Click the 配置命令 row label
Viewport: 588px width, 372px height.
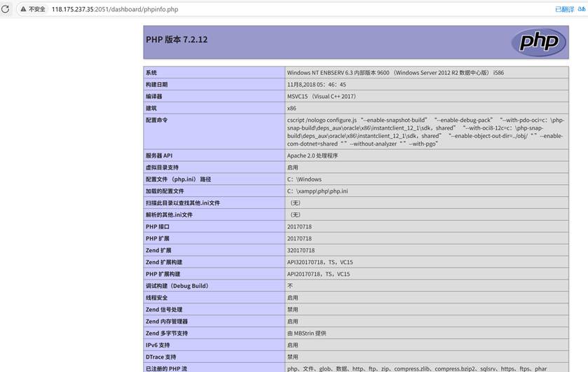click(157, 120)
